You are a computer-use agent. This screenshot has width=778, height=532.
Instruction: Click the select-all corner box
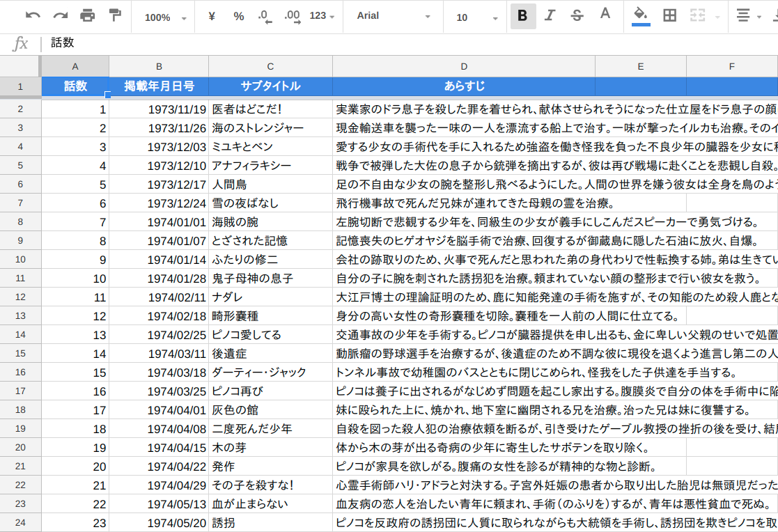[20, 67]
